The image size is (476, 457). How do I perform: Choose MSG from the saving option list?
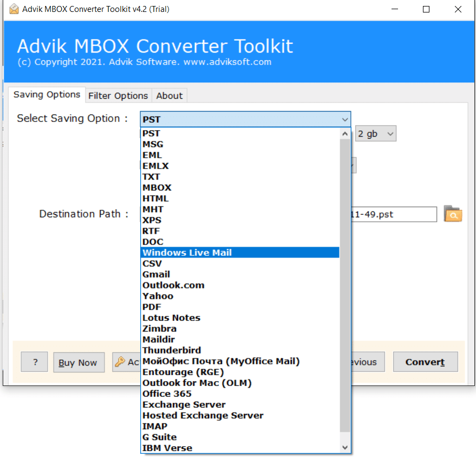tap(240, 144)
